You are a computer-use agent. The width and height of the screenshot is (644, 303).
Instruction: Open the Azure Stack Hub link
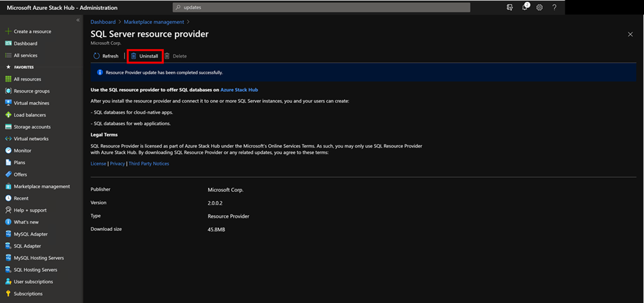pyautogui.click(x=239, y=89)
